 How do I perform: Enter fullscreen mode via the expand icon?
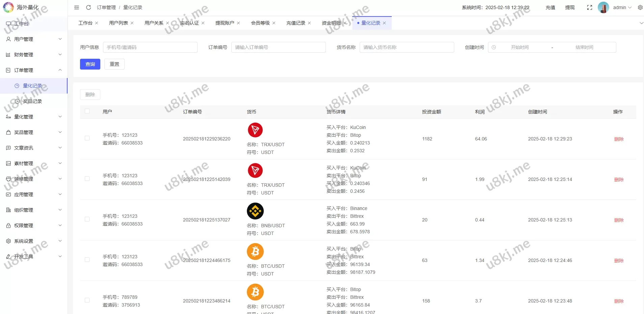point(590,7)
